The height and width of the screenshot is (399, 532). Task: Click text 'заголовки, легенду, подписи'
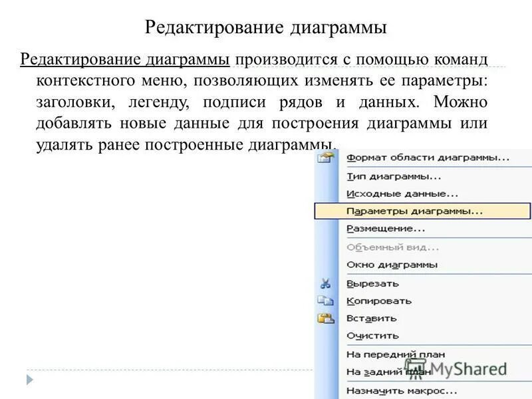[x=151, y=102]
